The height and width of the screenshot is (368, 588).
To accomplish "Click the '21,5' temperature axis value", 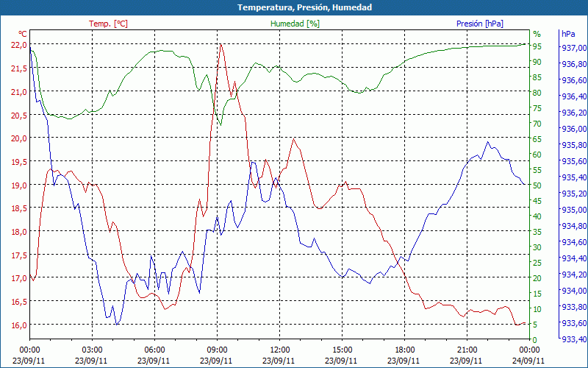I will click(x=19, y=68).
